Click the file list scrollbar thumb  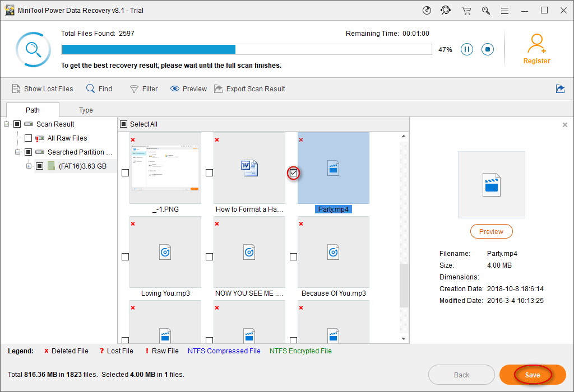404,285
